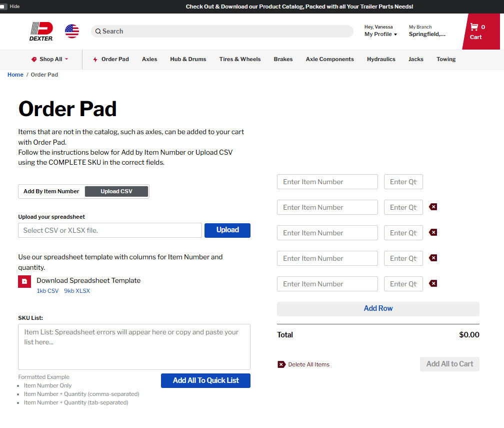
Task: Go to the Tires & Wheels category
Action: [x=240, y=59]
